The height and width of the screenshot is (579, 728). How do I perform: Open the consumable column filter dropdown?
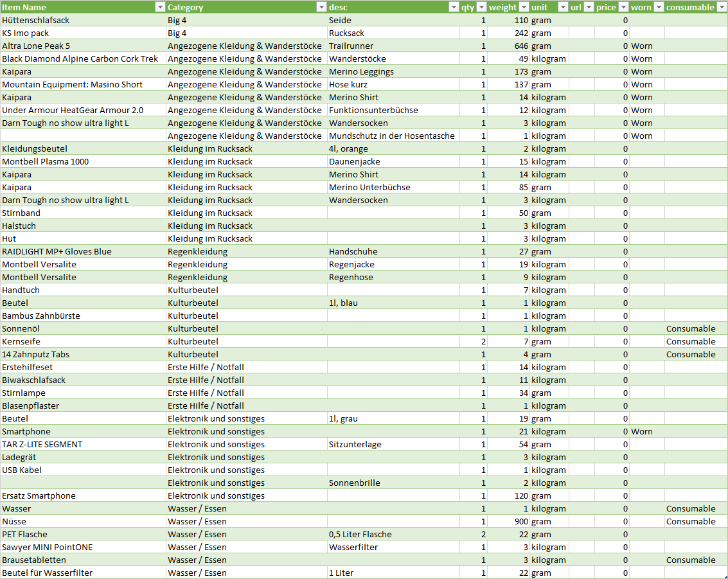click(722, 7)
